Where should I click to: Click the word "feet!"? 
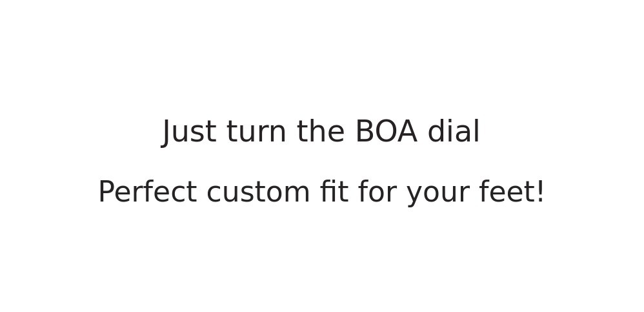(512, 192)
